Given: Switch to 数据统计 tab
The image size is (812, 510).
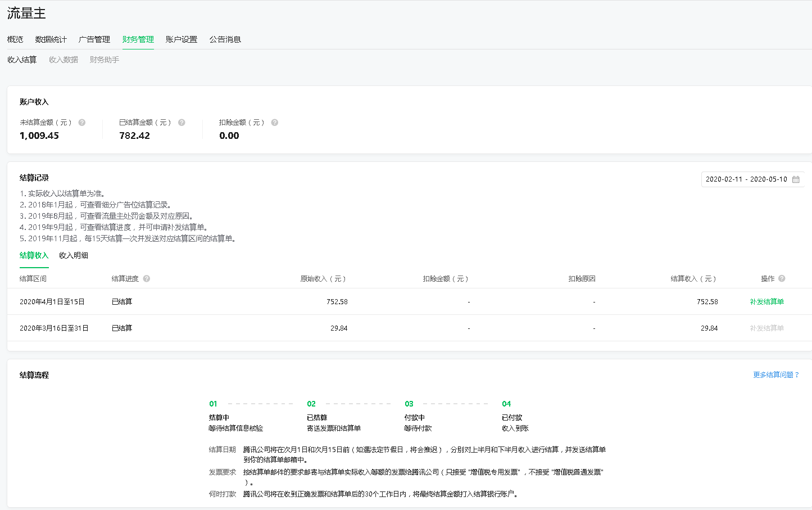Looking at the screenshot, I should click(x=51, y=39).
